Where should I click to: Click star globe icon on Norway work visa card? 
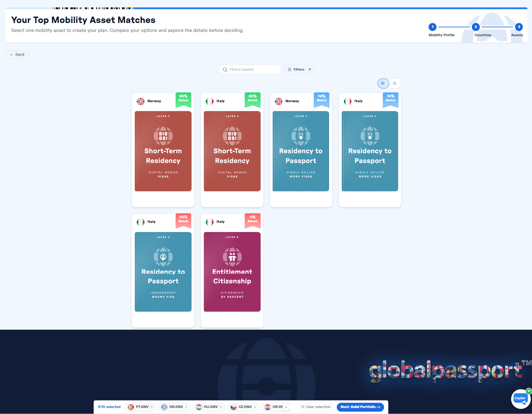(301, 136)
